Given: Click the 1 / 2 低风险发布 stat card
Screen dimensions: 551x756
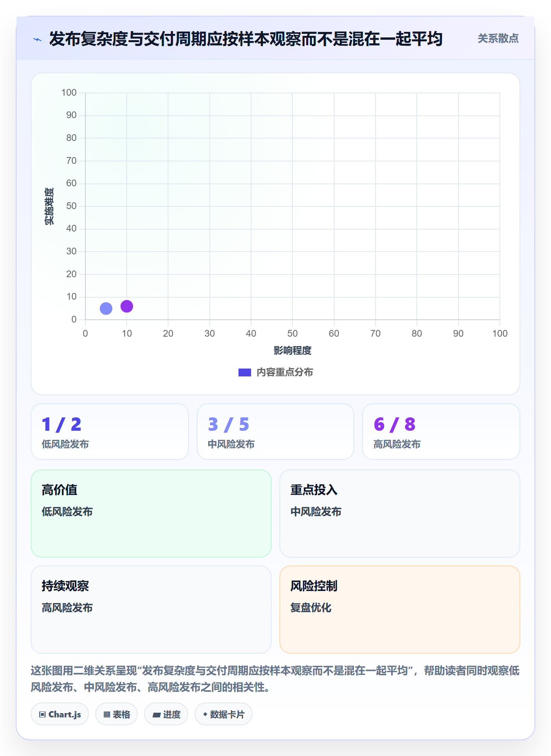Looking at the screenshot, I should click(110, 432).
